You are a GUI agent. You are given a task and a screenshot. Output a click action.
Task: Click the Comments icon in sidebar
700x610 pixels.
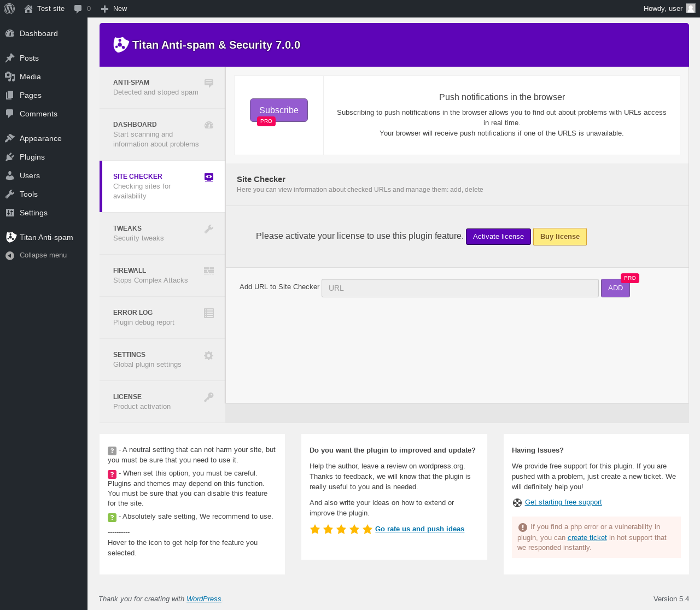click(x=10, y=114)
